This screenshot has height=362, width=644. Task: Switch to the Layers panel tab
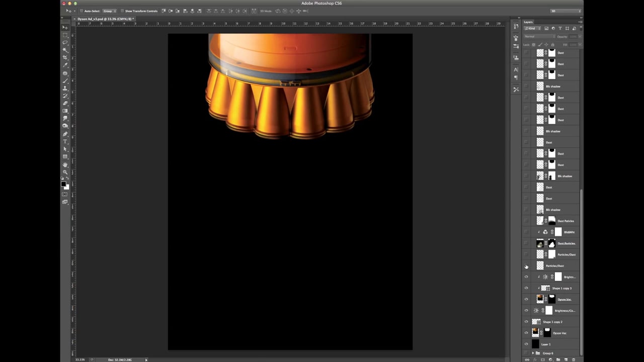pos(528,22)
